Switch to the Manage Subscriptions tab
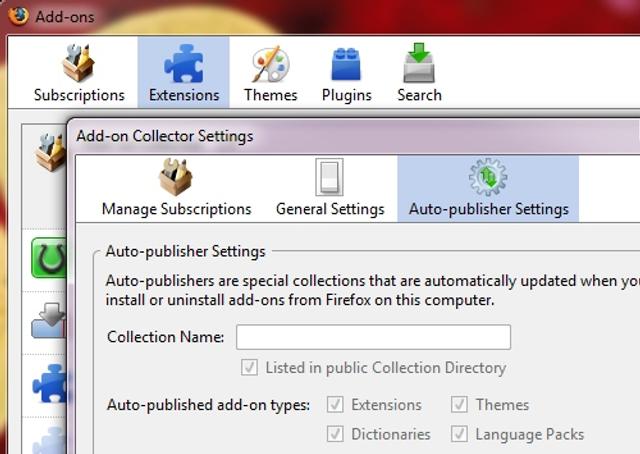640x454 pixels. coord(176,189)
